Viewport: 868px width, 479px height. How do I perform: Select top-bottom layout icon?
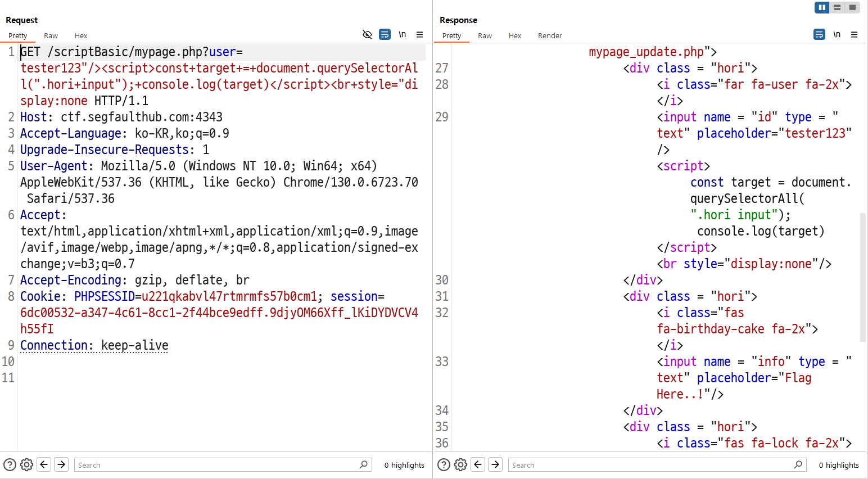pyautogui.click(x=837, y=7)
